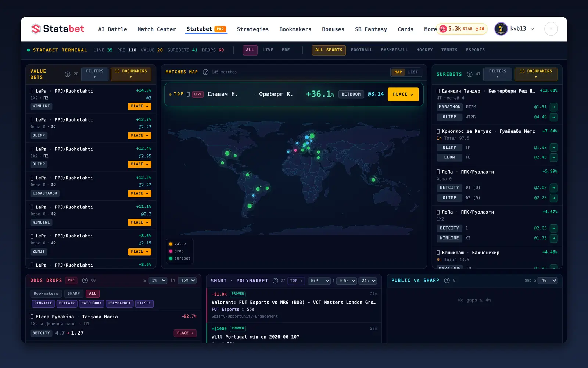Open the Smart Polymarket help icon
The image size is (588, 368).
(275, 281)
